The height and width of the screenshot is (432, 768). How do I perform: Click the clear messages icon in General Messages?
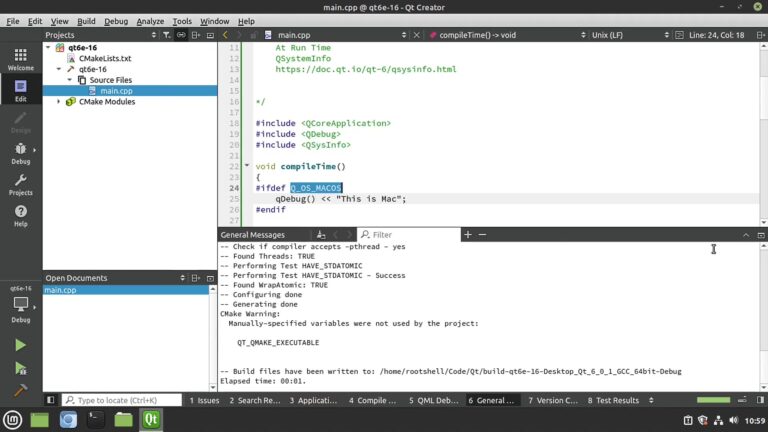(x=321, y=235)
